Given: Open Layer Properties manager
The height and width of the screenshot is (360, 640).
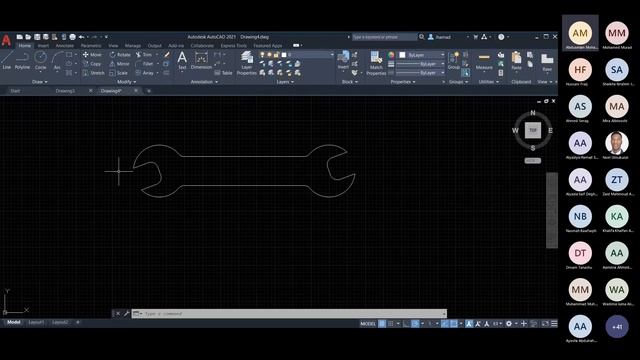Looking at the screenshot, I should point(247,63).
